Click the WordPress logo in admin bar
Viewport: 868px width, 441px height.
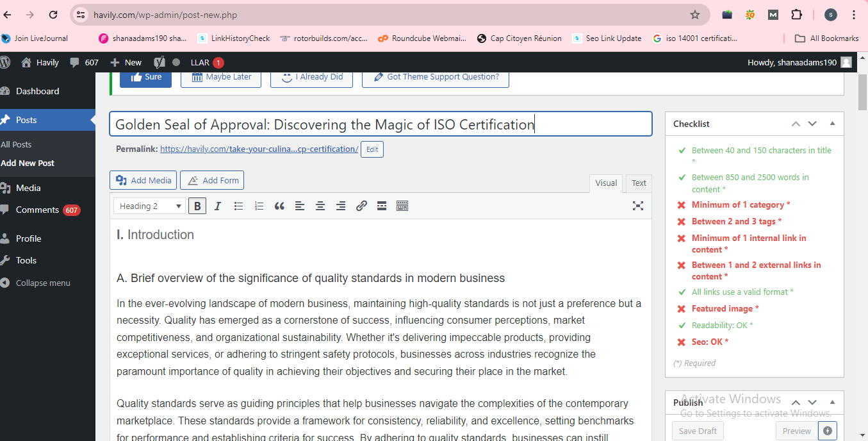pos(5,62)
